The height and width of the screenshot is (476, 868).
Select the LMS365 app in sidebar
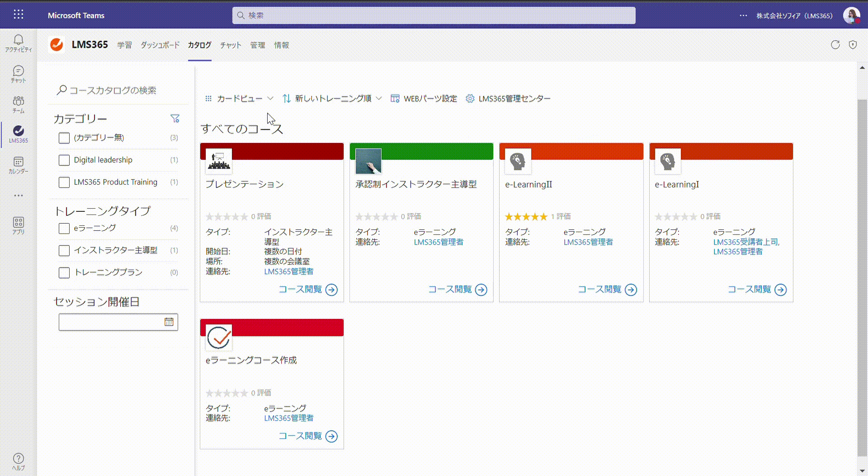19,135
